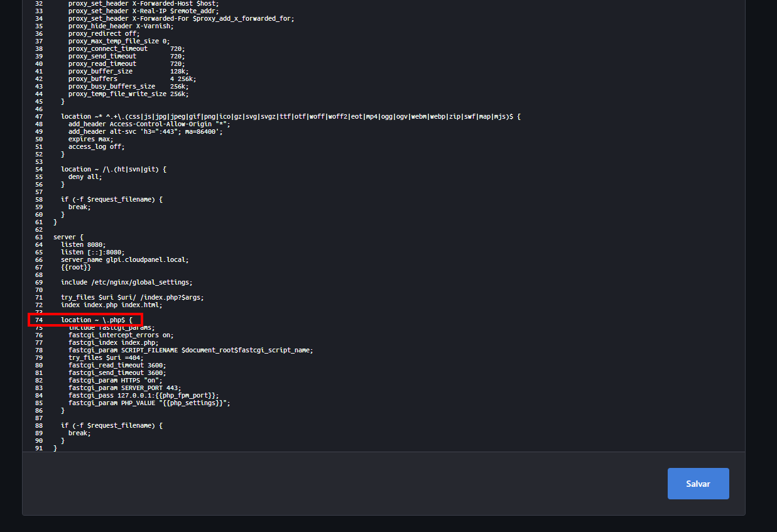
Task: Place cursor on 'deny all;' line
Action: tap(85, 177)
